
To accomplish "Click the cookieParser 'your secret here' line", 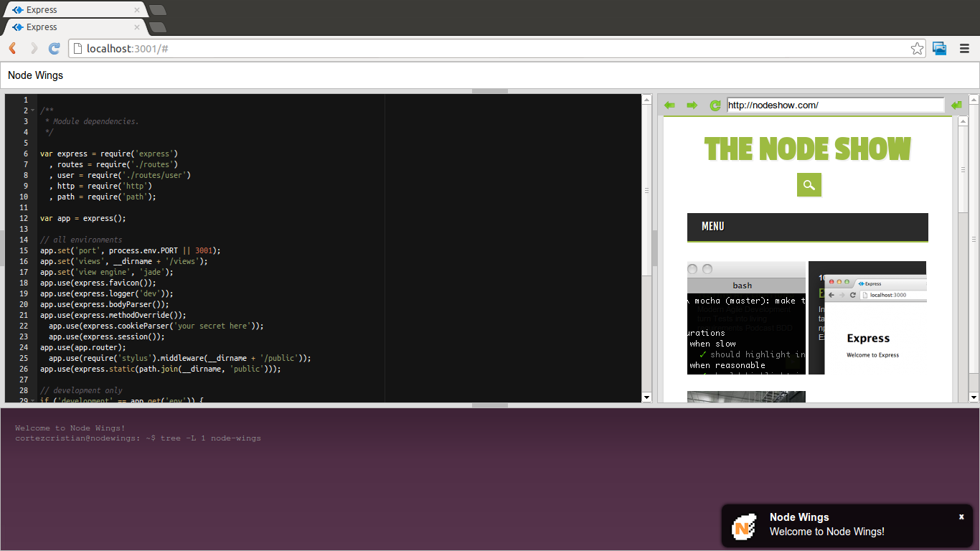I will [x=156, y=326].
